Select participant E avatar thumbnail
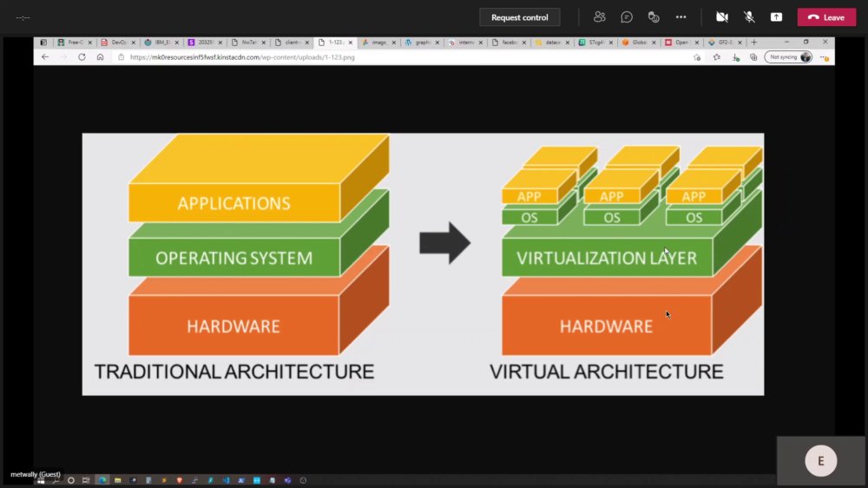The height and width of the screenshot is (488, 868). pyautogui.click(x=820, y=461)
